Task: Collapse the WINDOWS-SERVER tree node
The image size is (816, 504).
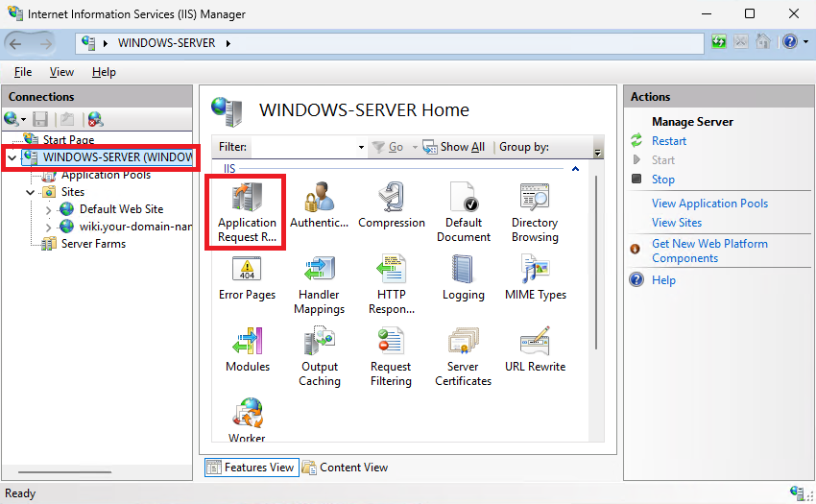Action: pyautogui.click(x=12, y=157)
